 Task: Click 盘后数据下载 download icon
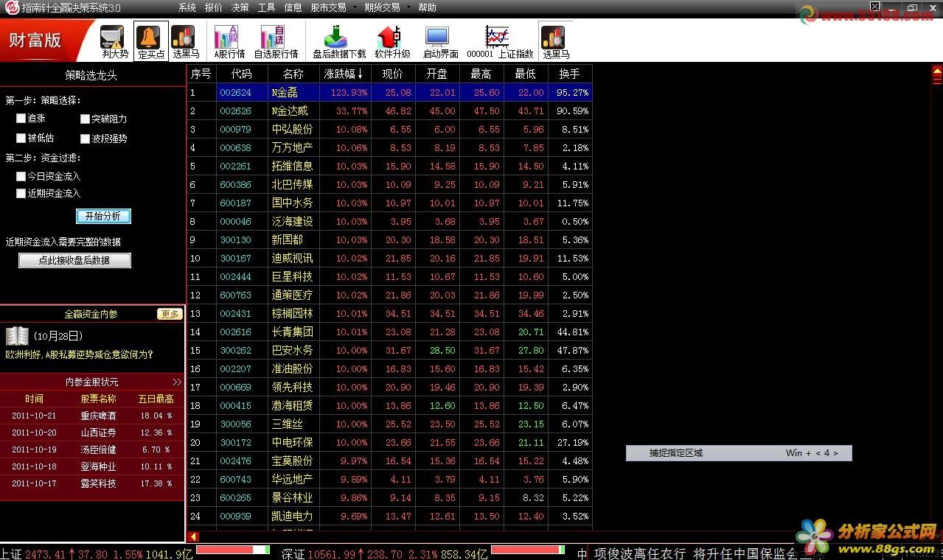(338, 41)
